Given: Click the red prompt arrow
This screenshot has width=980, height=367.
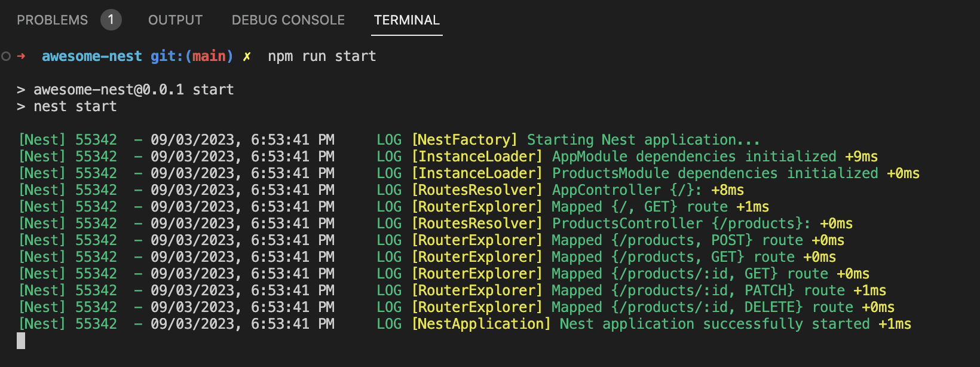Looking at the screenshot, I should (22, 56).
